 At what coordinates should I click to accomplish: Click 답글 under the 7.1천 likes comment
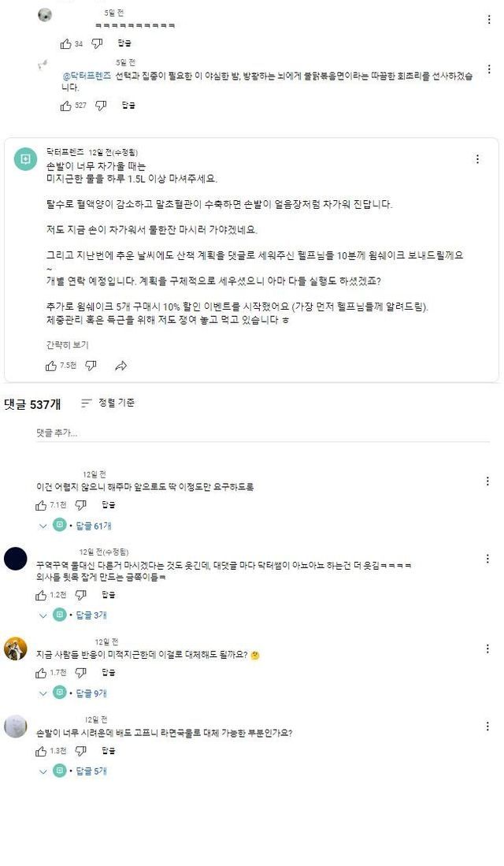pyautogui.click(x=109, y=505)
